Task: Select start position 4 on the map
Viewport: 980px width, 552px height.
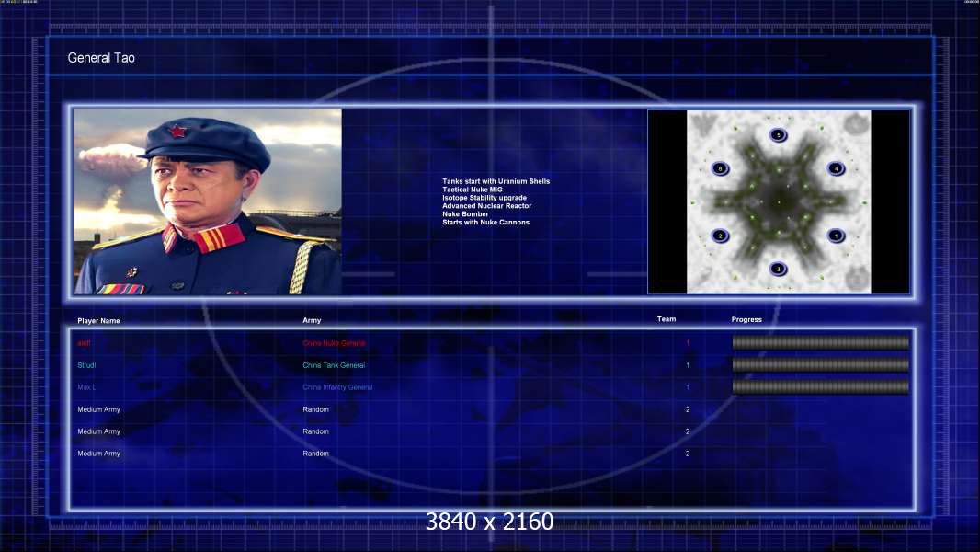Action: tap(836, 168)
